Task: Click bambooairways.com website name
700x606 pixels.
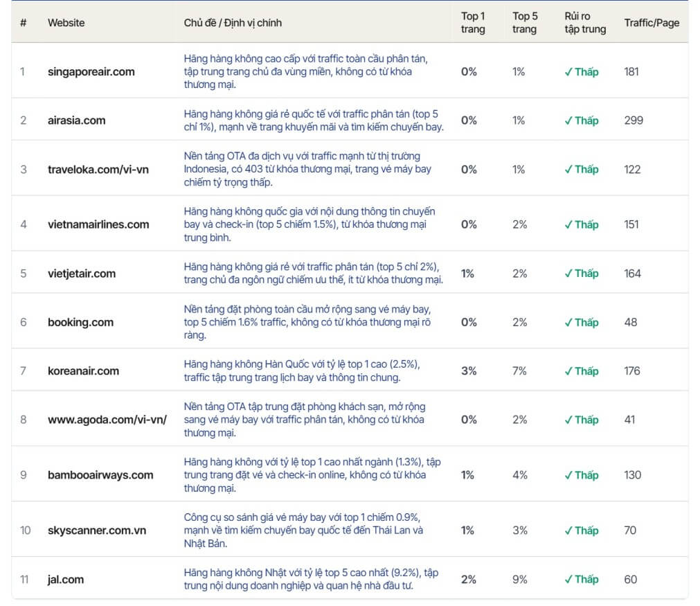Action: (x=100, y=474)
